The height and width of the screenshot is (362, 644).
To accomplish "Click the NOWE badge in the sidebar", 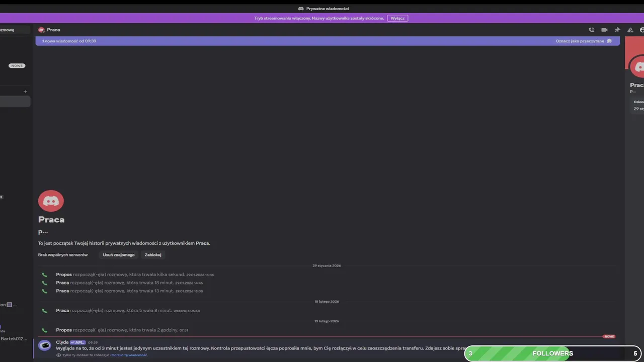I will 17,66.
